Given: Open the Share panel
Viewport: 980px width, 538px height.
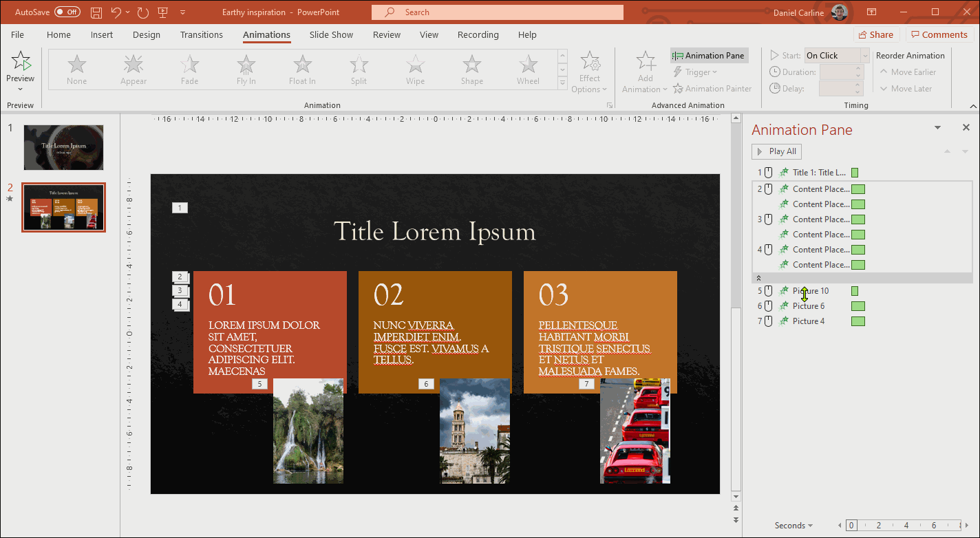Looking at the screenshot, I should pyautogui.click(x=876, y=34).
